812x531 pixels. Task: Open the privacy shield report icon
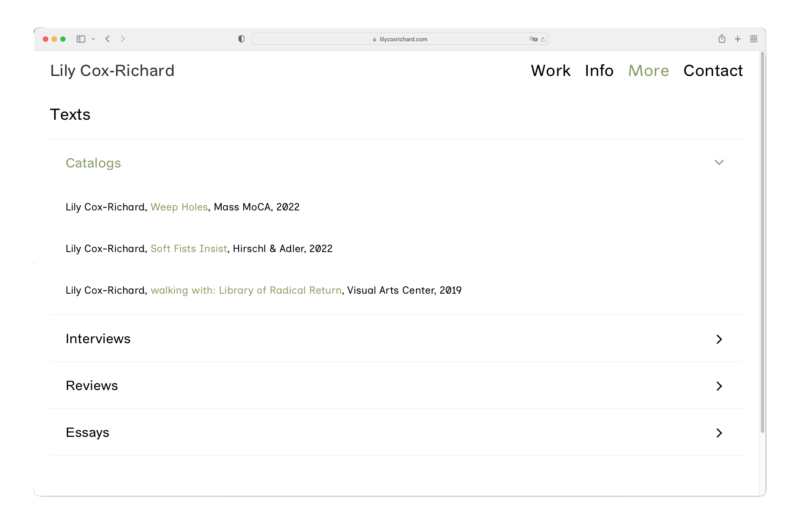[242, 39]
